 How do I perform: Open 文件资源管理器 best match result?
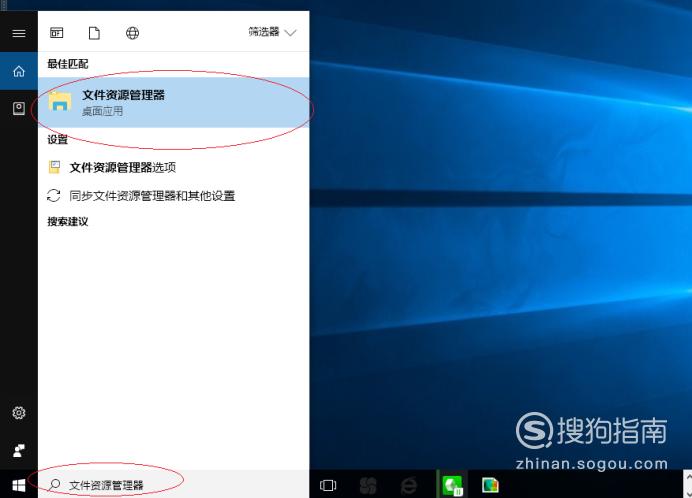click(173, 102)
